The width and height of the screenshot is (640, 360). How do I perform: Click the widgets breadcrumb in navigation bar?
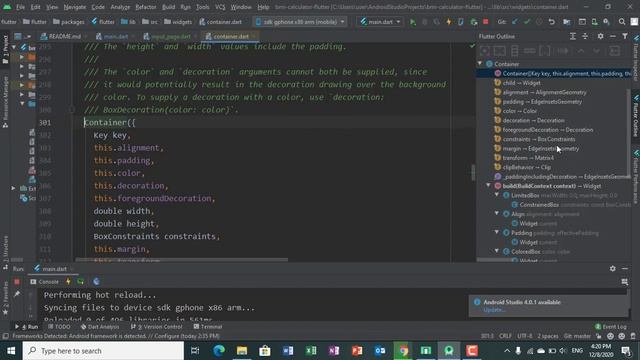[178, 22]
